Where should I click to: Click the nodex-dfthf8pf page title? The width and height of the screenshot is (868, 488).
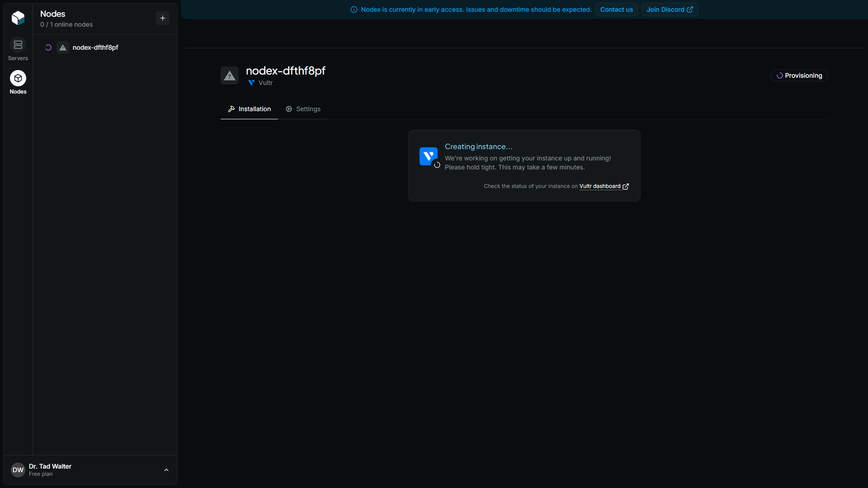pyautogui.click(x=286, y=71)
